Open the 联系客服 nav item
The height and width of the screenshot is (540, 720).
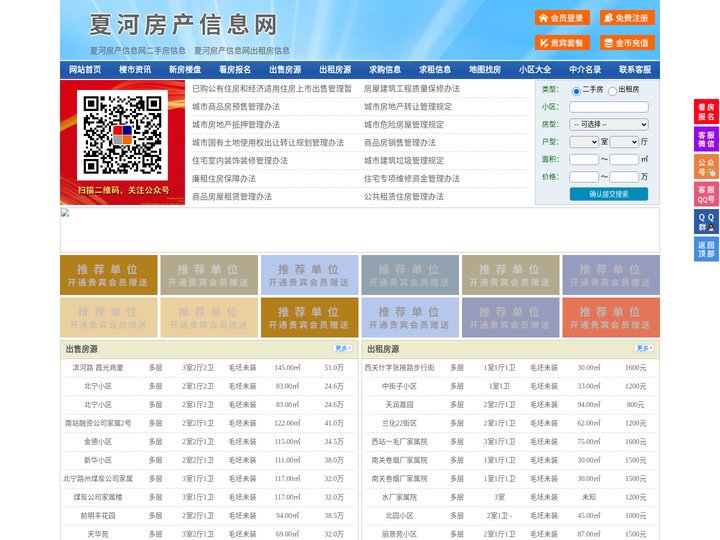tap(635, 70)
